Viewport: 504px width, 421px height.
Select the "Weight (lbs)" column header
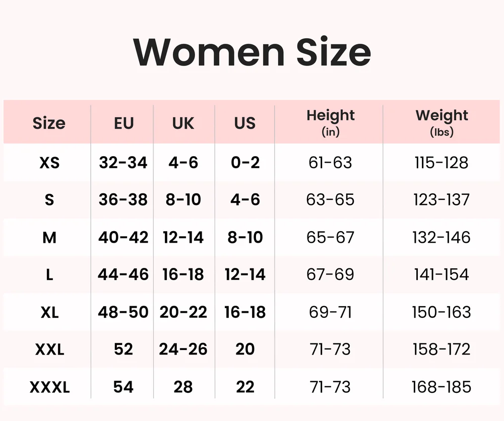[x=442, y=122]
